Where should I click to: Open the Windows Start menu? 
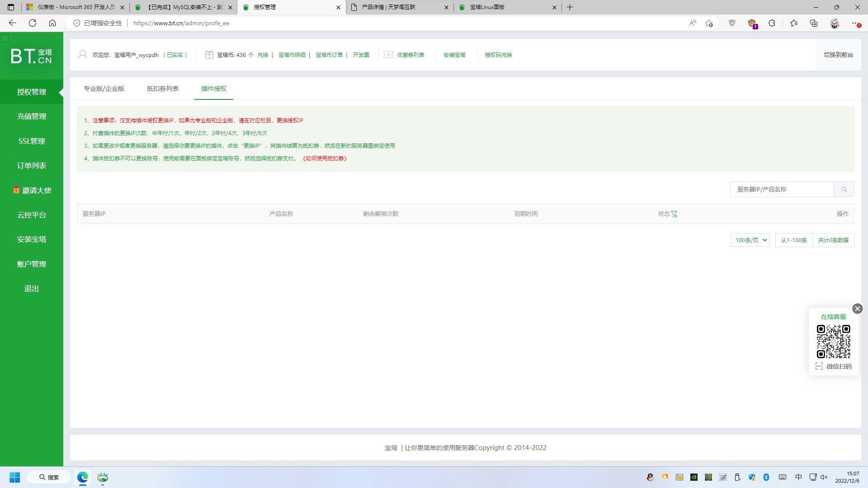[x=14, y=477]
